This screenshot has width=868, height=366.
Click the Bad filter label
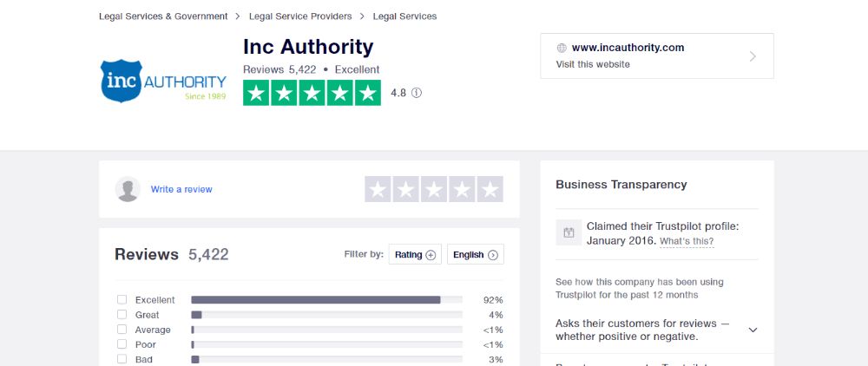coord(143,359)
